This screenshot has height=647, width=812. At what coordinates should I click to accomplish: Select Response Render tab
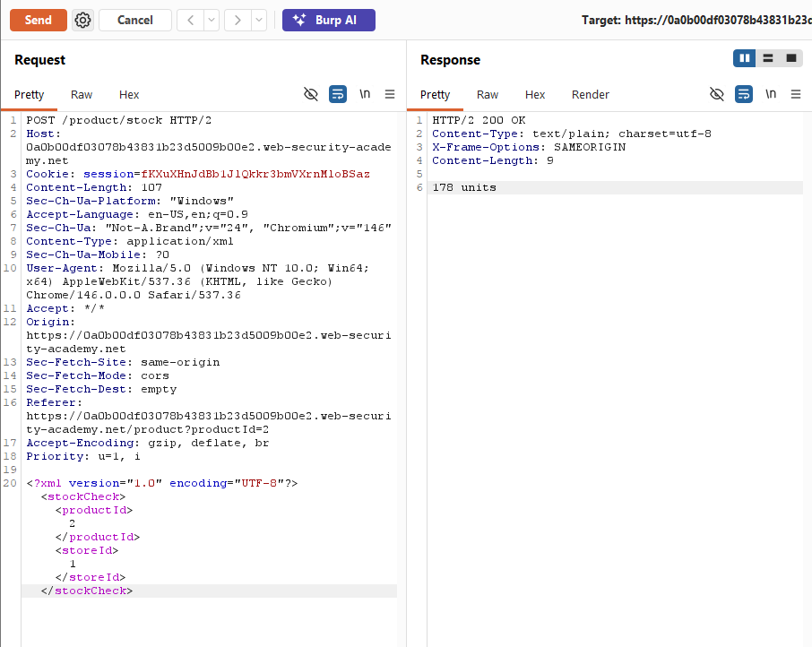591,95
